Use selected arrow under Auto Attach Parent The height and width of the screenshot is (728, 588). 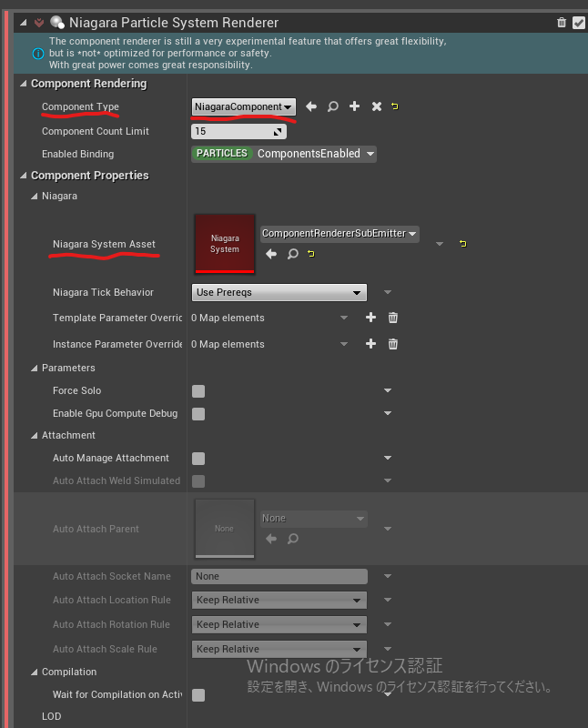pyautogui.click(x=271, y=539)
